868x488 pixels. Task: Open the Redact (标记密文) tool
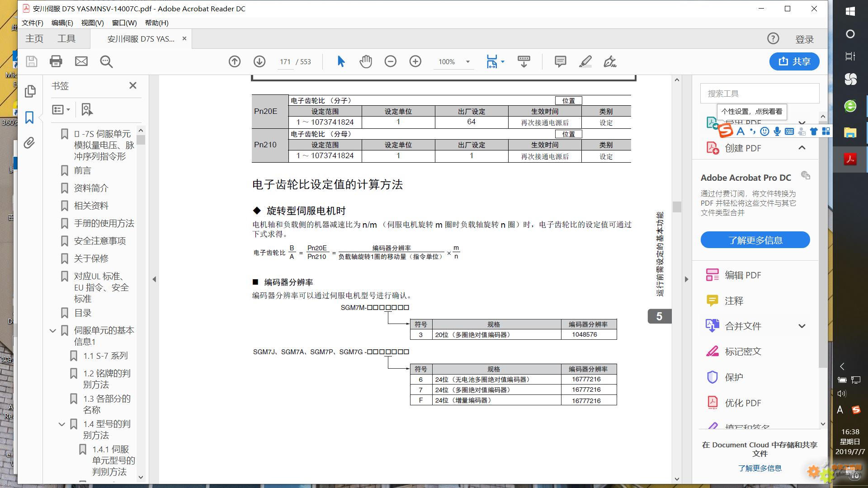point(733,351)
